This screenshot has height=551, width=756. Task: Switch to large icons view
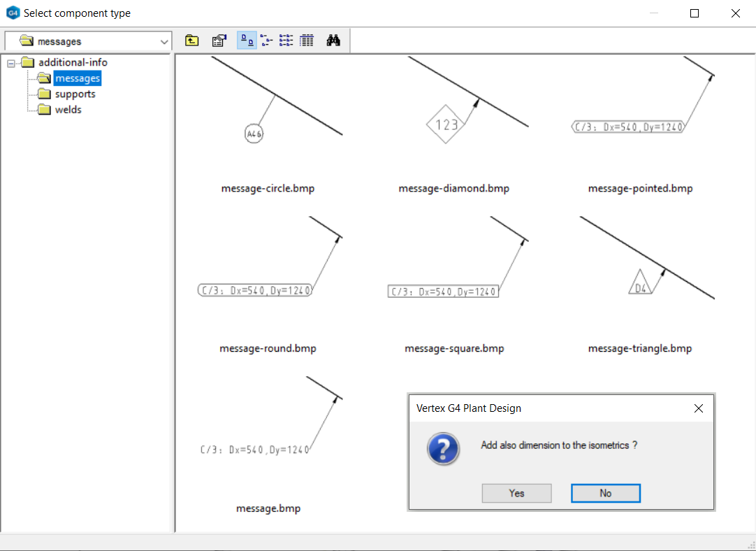247,41
